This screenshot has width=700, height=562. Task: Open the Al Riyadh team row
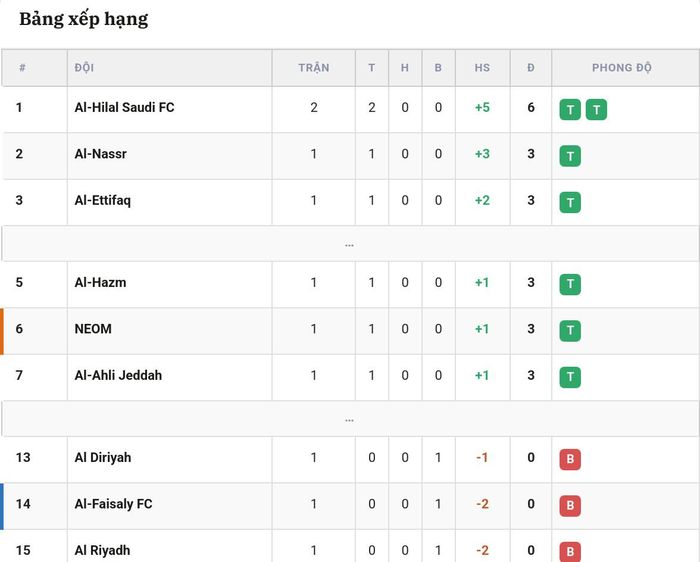350,547
